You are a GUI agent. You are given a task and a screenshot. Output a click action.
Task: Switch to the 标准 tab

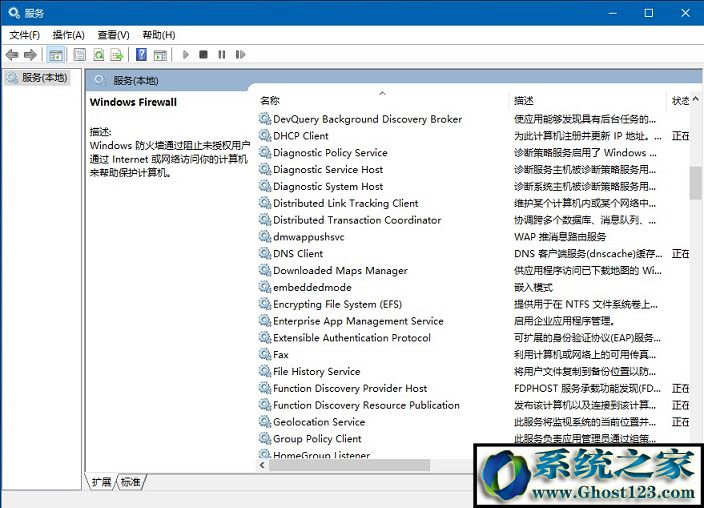(131, 482)
